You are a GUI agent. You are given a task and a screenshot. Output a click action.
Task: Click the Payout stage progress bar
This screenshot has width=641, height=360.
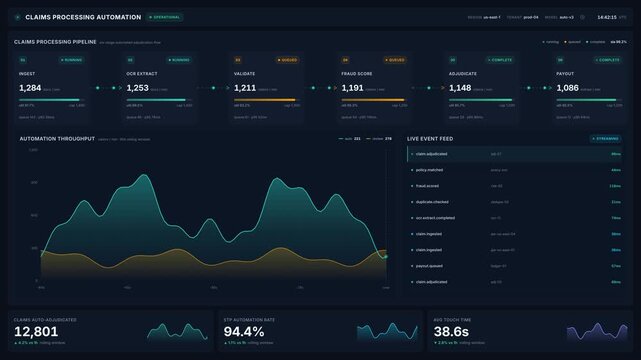tap(589, 100)
